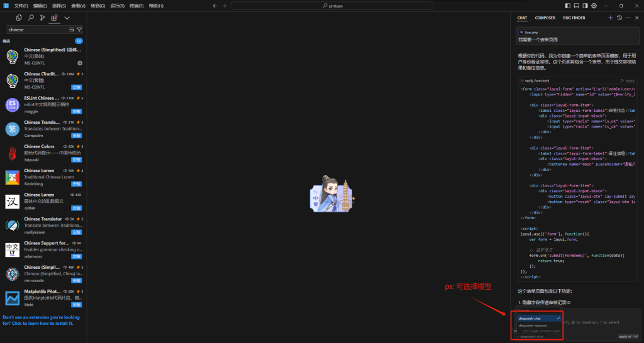Switch to the BUG FINDER tab
Image resolution: width=644 pixels, height=343 pixels.
tap(574, 18)
